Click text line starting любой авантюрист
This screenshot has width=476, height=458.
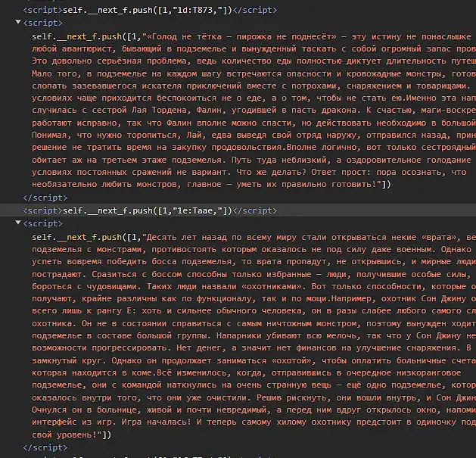[254, 49]
